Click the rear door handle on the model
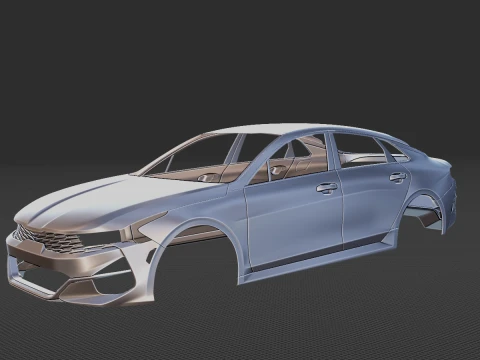480x360 pixels. coord(398,177)
